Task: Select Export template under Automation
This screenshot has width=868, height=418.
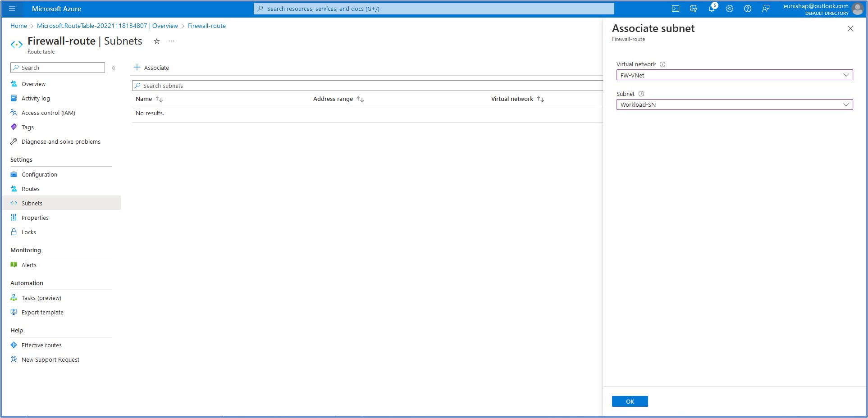Action: pos(43,312)
